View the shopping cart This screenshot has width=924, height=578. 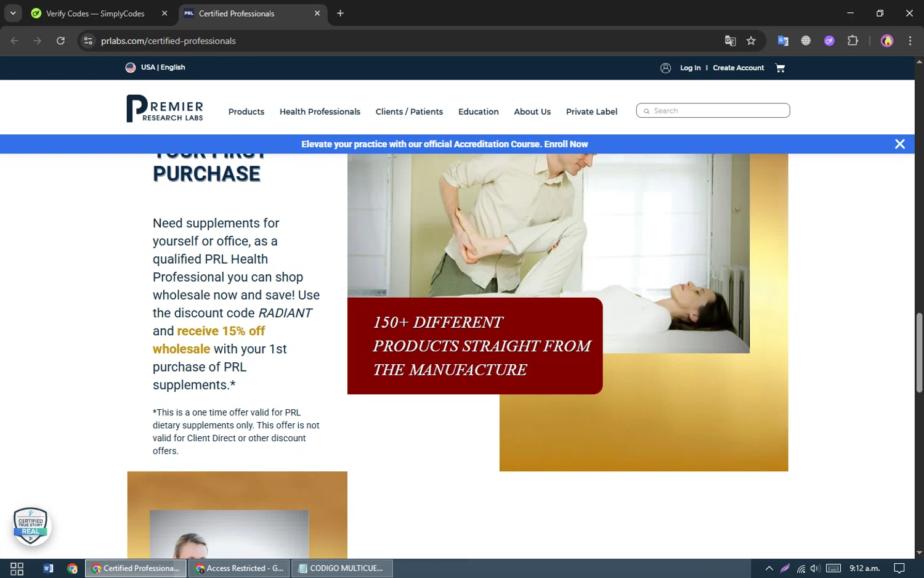780,68
